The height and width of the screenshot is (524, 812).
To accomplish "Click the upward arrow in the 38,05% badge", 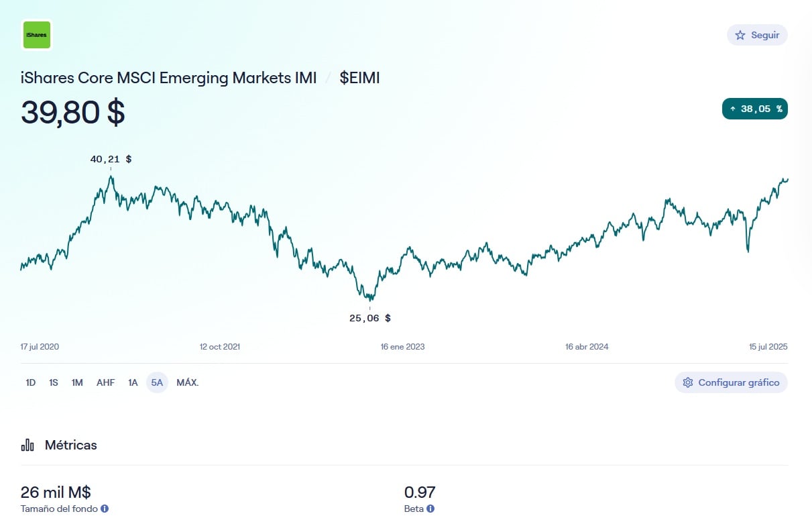I will coord(732,109).
